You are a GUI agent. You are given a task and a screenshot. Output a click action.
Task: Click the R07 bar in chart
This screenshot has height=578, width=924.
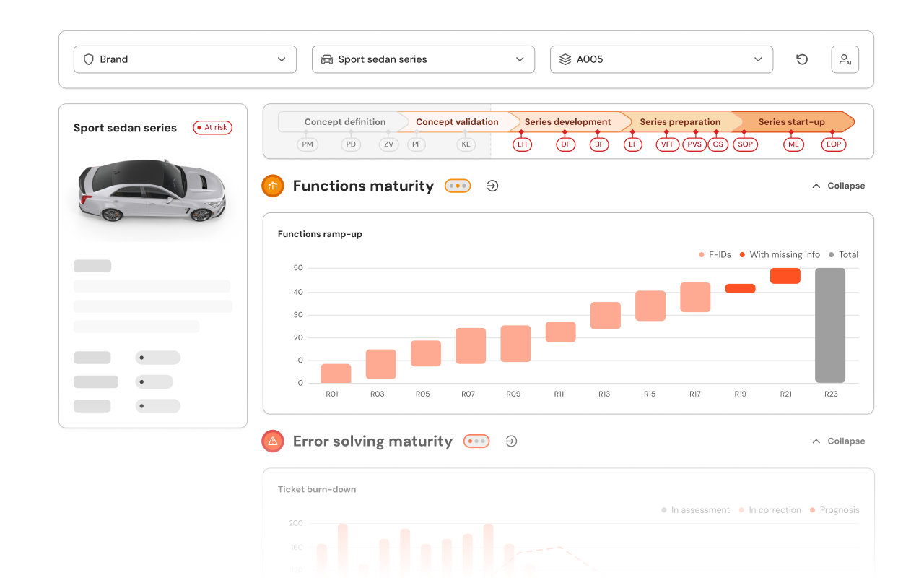tap(471, 346)
